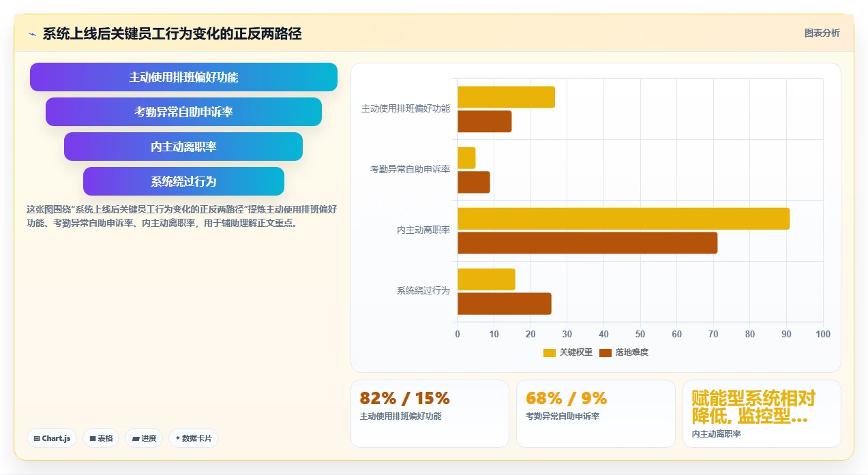Viewport: 868px width, 475px height.
Task: Click the y-axis label 系统绕过行为
Action: tap(423, 290)
